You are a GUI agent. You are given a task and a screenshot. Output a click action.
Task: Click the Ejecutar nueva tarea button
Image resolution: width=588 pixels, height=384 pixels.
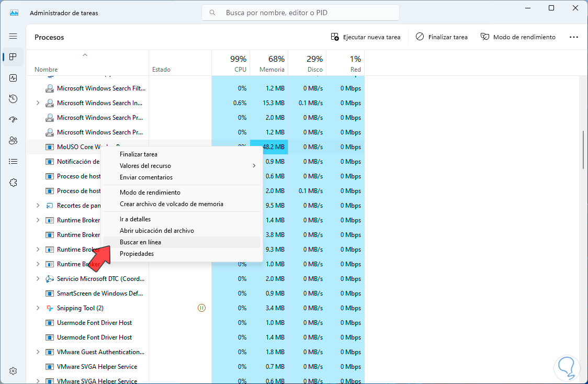click(x=366, y=37)
